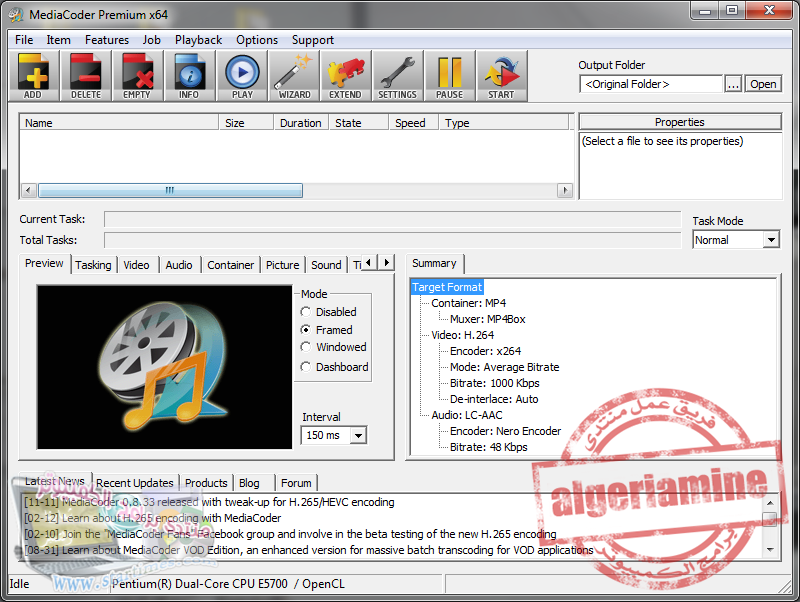Click the ADD file toolbar icon
This screenshot has height=602, width=800.
[34, 76]
